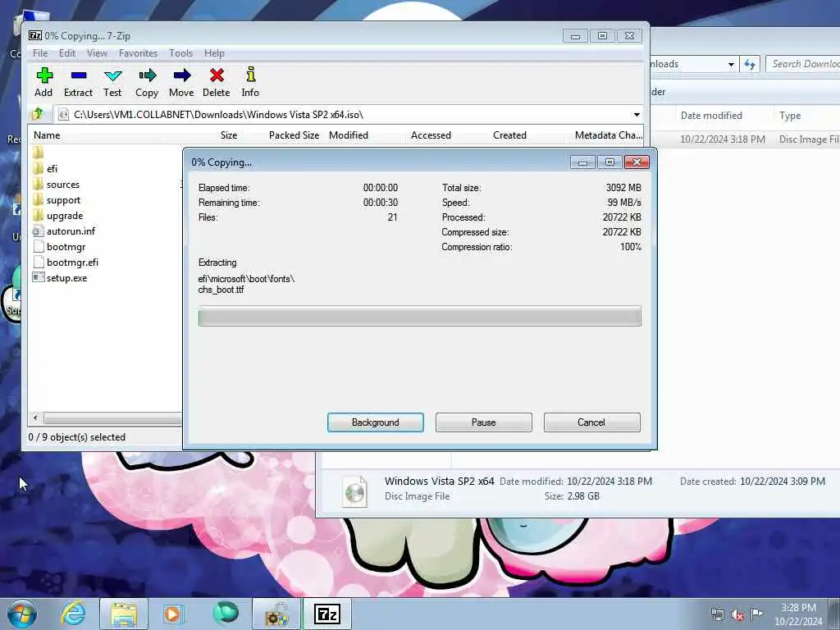Sort Explorer by Type column
Screen dimensions: 840x630
click(x=790, y=115)
